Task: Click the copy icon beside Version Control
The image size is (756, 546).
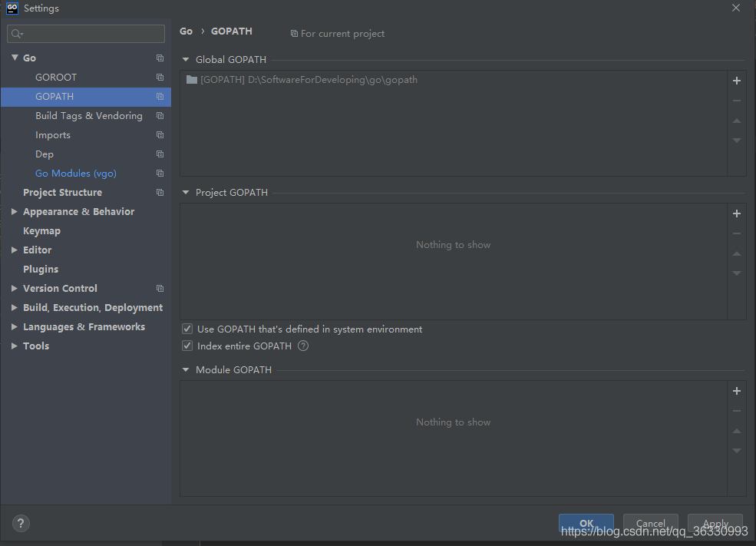Action: (160, 289)
